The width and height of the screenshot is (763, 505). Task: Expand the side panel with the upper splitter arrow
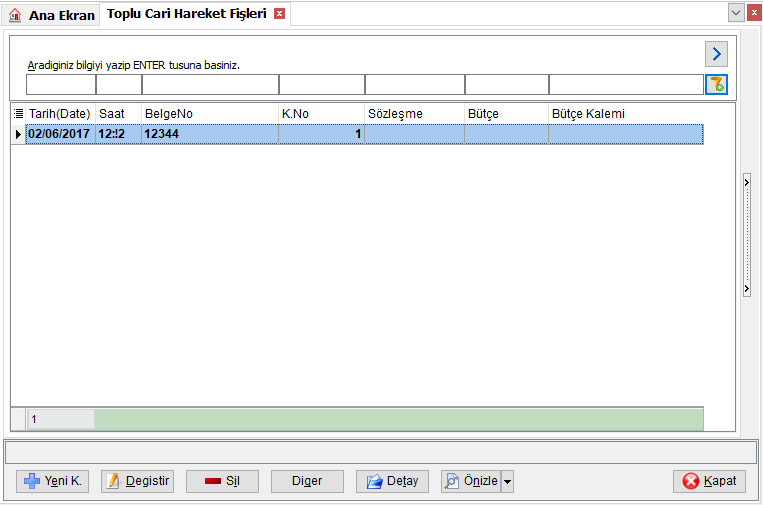pos(747,182)
